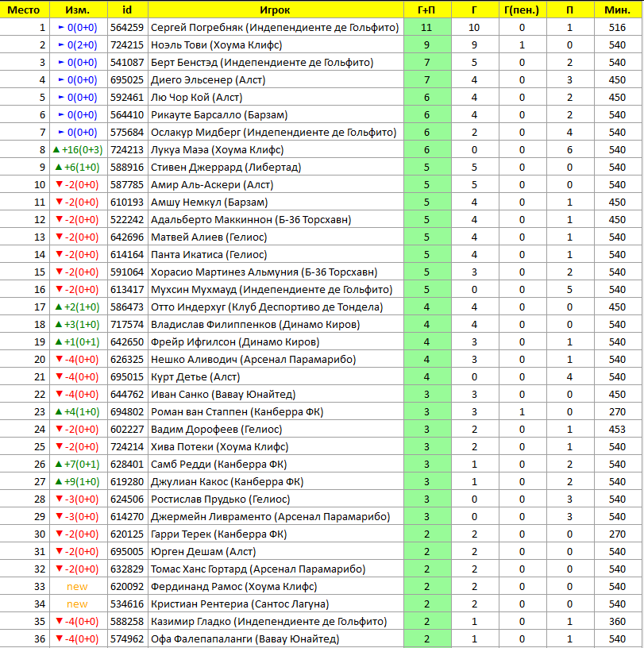Select player 'Нешко Аливодич (Арсенал Парамарибо)'
The width and height of the screenshot is (644, 648).
[x=253, y=359]
